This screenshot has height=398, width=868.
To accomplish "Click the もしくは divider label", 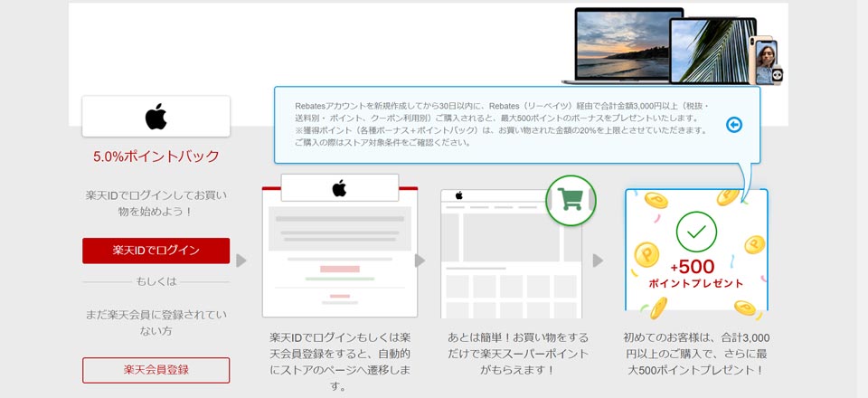I will [x=156, y=281].
